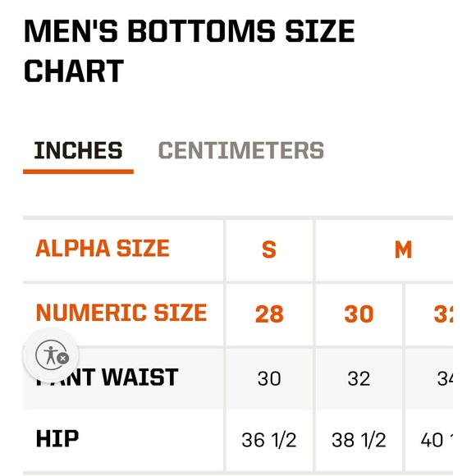Open the accessibility widget icon
The height and width of the screenshot is (476, 476).
51,355
